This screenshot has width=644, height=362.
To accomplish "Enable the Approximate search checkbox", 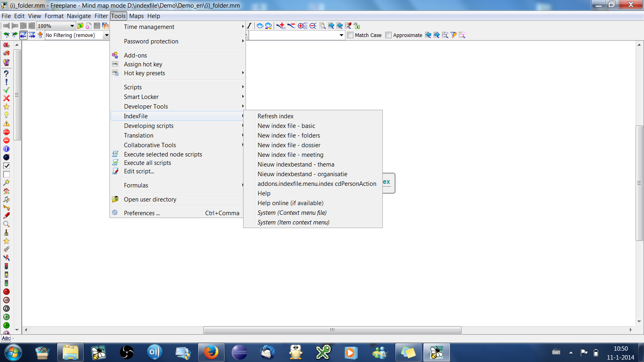I will [388, 35].
